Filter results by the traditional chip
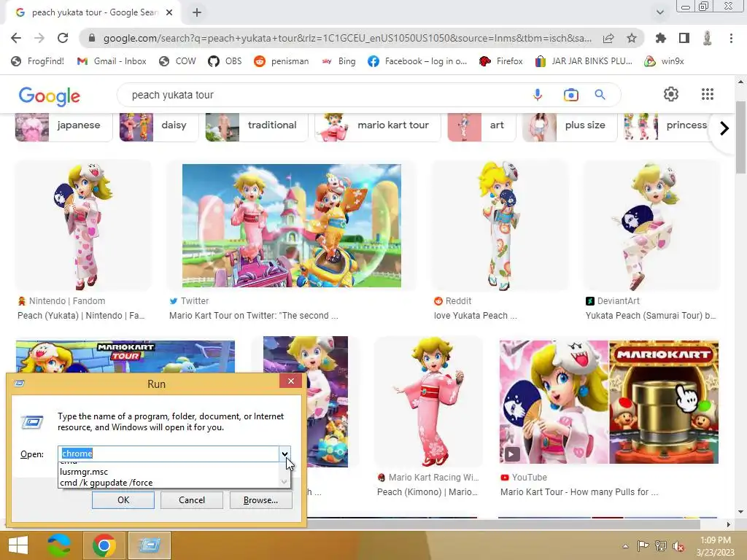 (x=256, y=125)
